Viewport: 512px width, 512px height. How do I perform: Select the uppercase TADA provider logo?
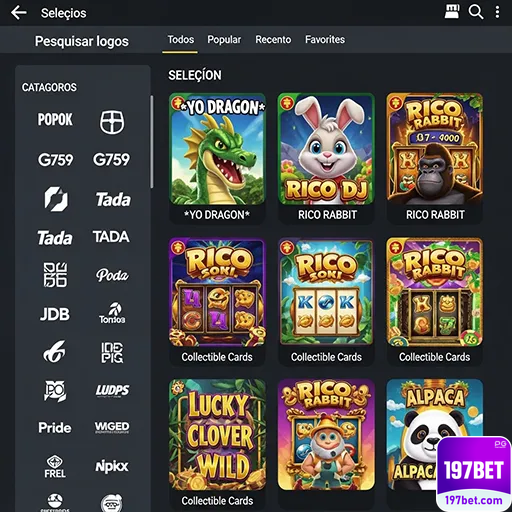coord(111,237)
